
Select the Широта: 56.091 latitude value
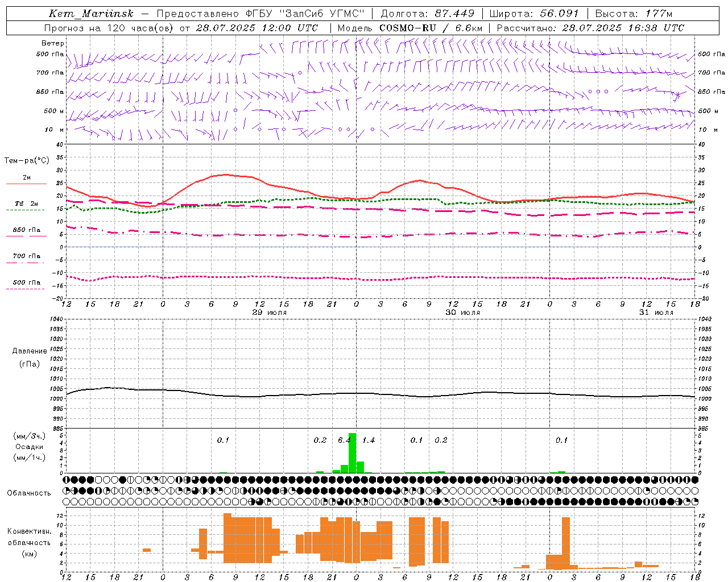[x=533, y=14]
